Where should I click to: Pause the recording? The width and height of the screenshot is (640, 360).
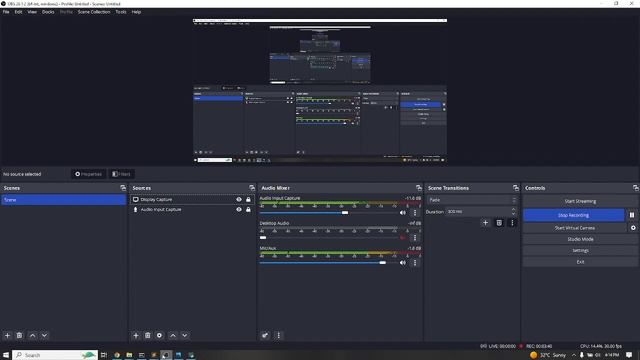point(632,215)
